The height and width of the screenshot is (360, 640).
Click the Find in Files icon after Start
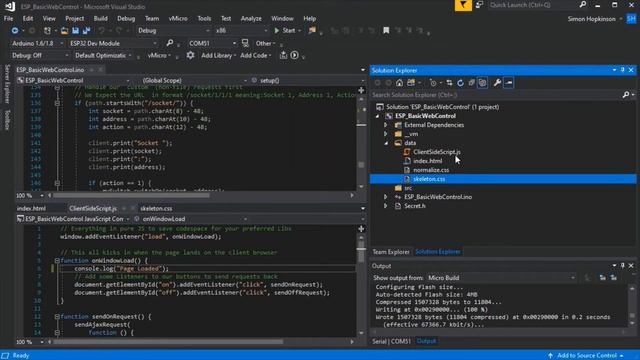pyautogui.click(x=312, y=31)
